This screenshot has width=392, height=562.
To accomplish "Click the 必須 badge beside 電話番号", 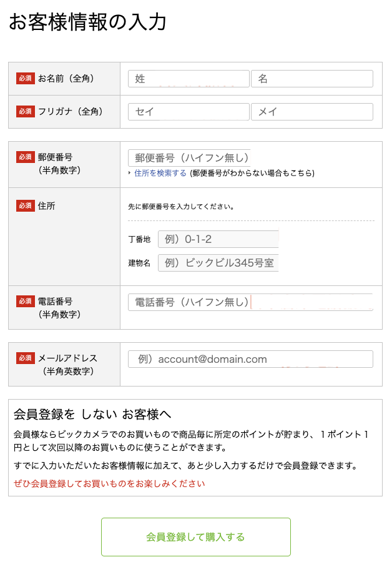I will [26, 302].
